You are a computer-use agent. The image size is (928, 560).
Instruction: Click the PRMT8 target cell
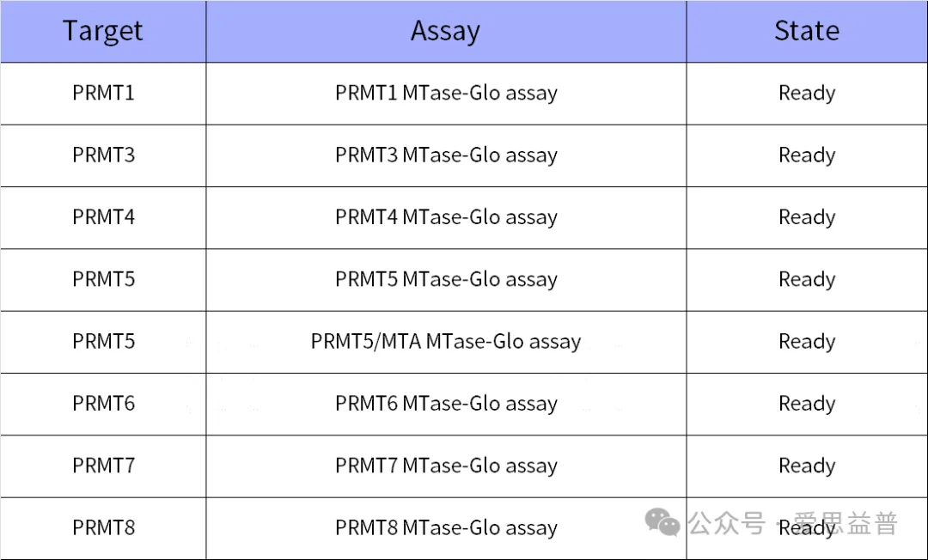[x=103, y=528]
